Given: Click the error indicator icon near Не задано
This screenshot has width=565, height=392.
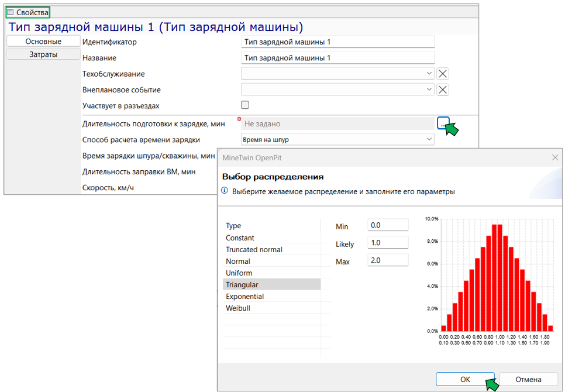Looking at the screenshot, I should [x=239, y=119].
